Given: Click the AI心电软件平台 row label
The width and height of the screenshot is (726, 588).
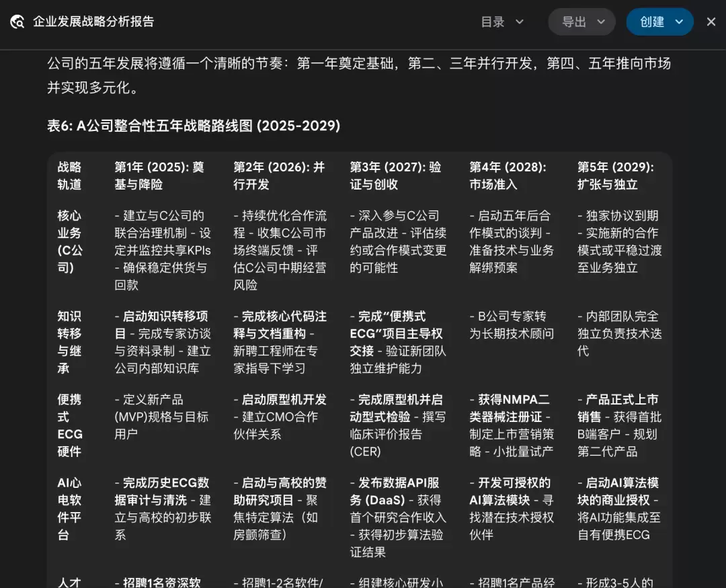Looking at the screenshot, I should pos(69,509).
